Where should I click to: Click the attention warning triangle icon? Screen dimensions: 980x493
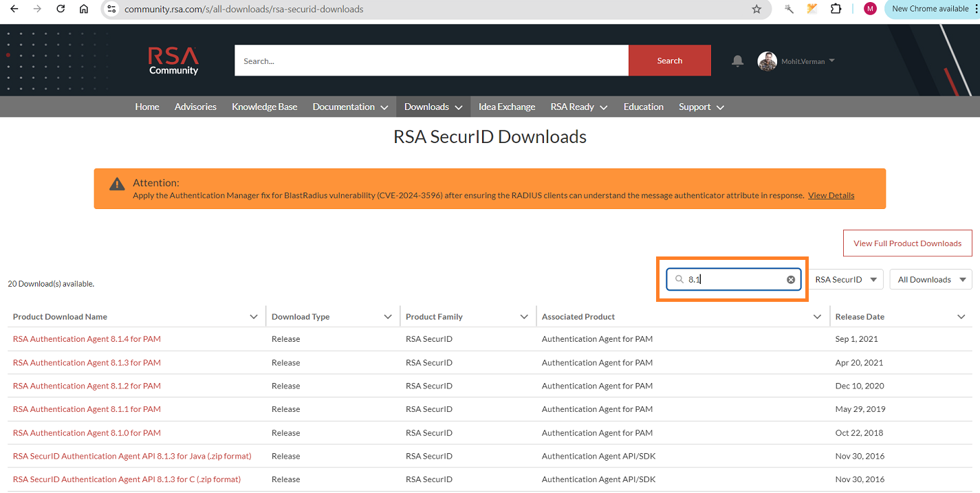[x=116, y=184]
